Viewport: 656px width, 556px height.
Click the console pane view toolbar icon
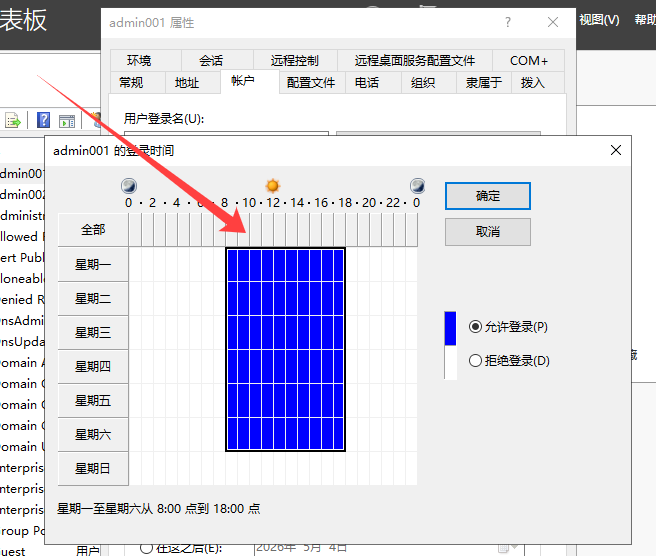tap(67, 121)
